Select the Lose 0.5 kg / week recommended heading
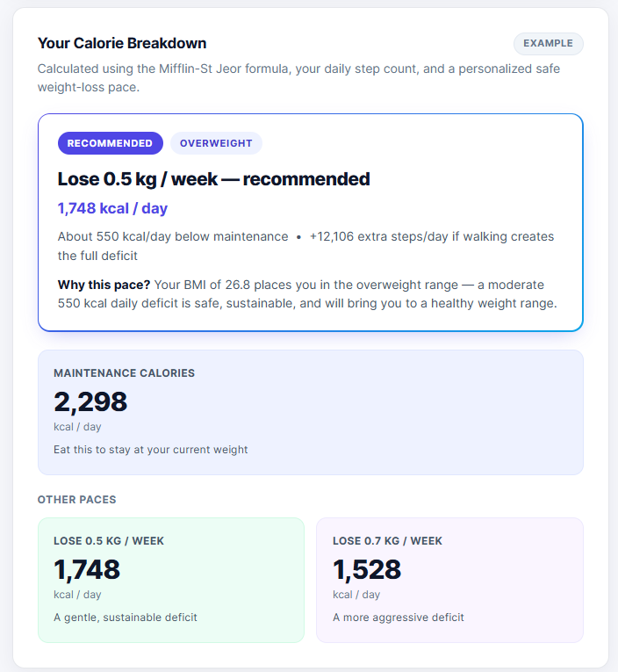The width and height of the screenshot is (618, 672). point(213,179)
